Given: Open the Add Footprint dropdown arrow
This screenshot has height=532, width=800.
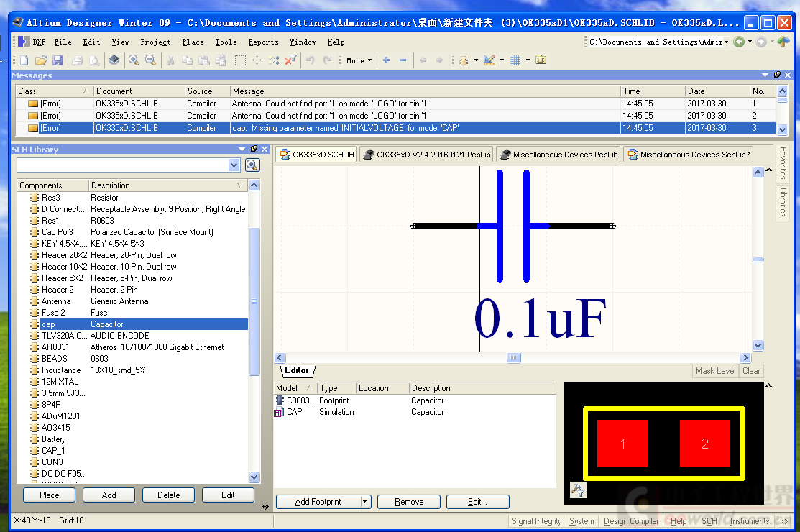Looking at the screenshot, I should click(365, 502).
